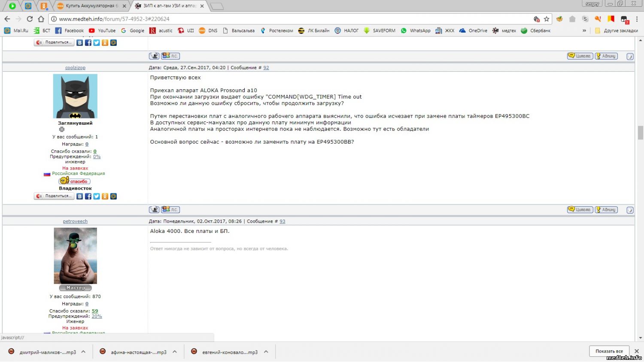Viewport: 644px width, 362px height.
Task: Expand options for афина-настоящая mp3 download
Action: point(175,352)
